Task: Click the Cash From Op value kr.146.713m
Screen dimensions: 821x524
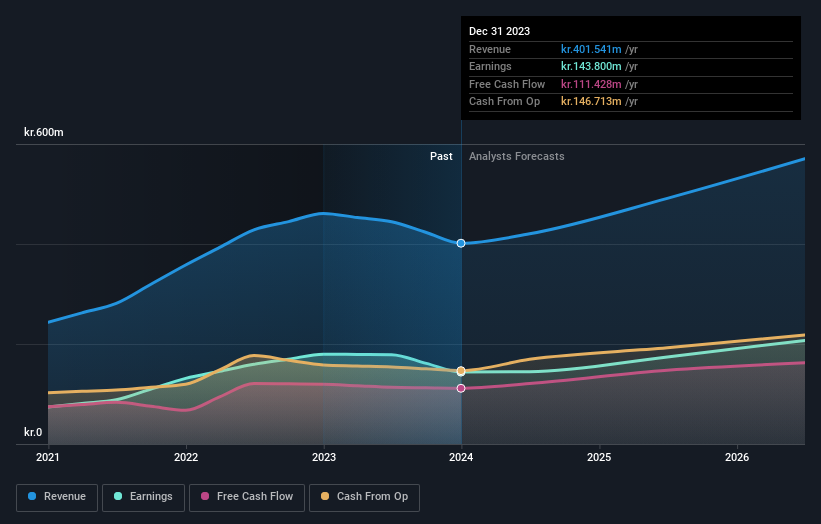Action: (x=591, y=102)
